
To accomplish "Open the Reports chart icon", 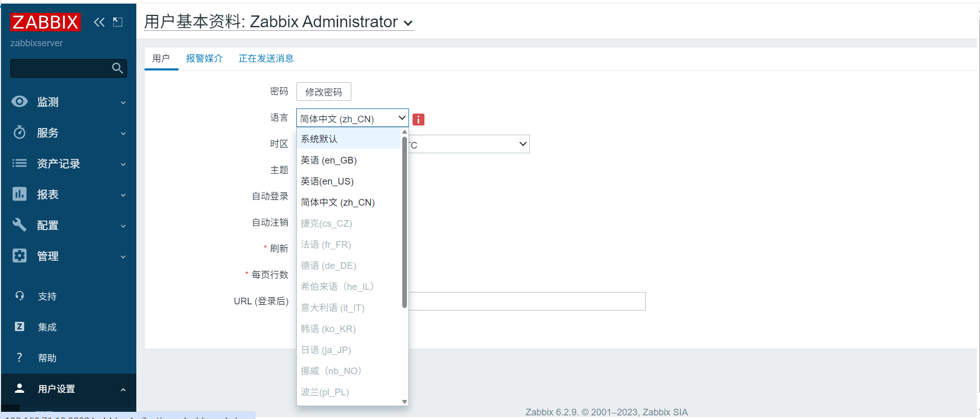I will (20, 194).
